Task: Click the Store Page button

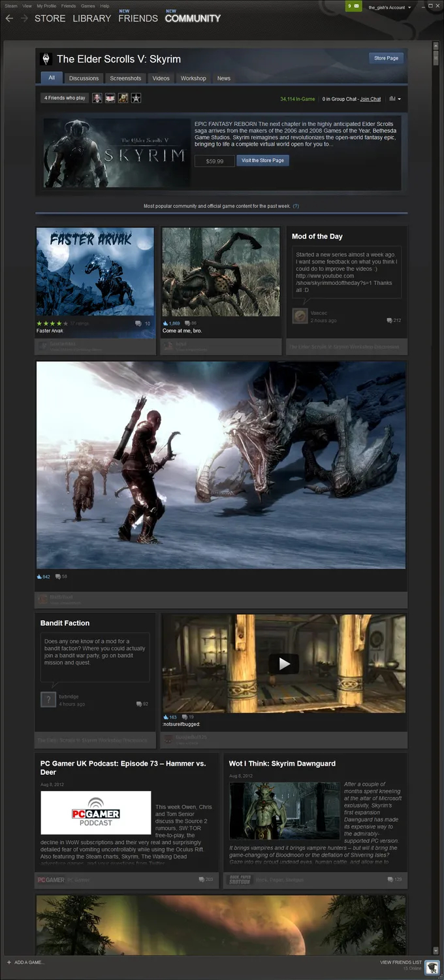Action: (x=386, y=58)
